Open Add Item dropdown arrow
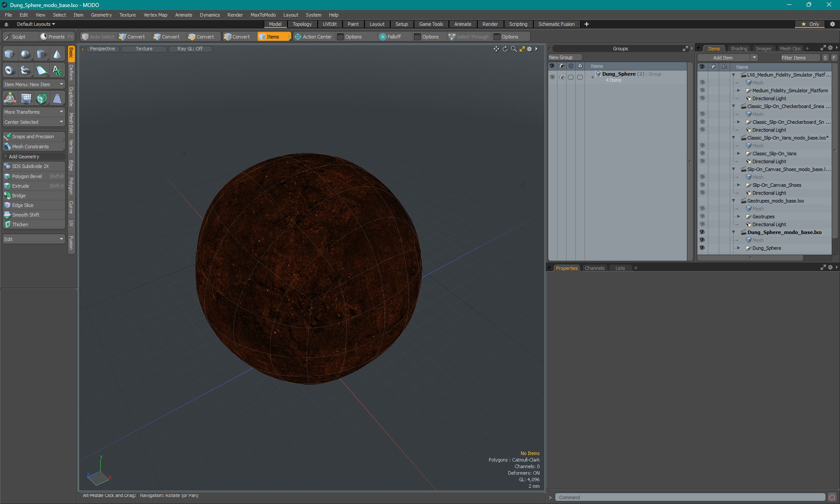 [x=754, y=58]
